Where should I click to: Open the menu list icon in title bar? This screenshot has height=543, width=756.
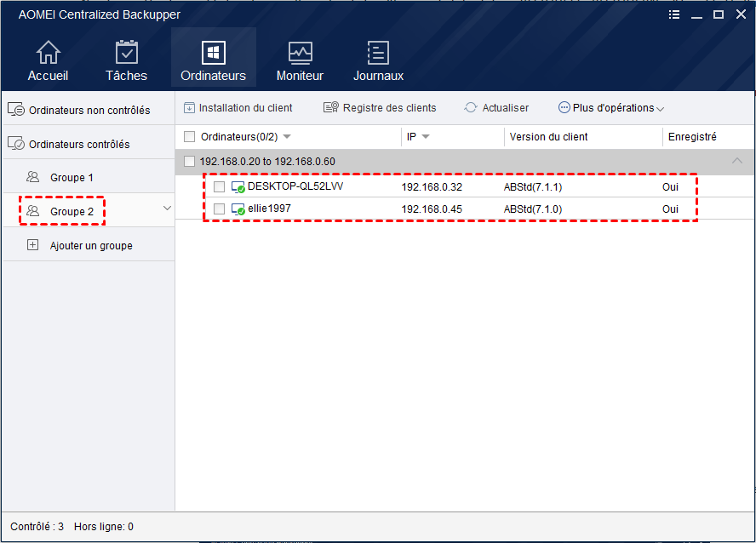click(x=674, y=14)
